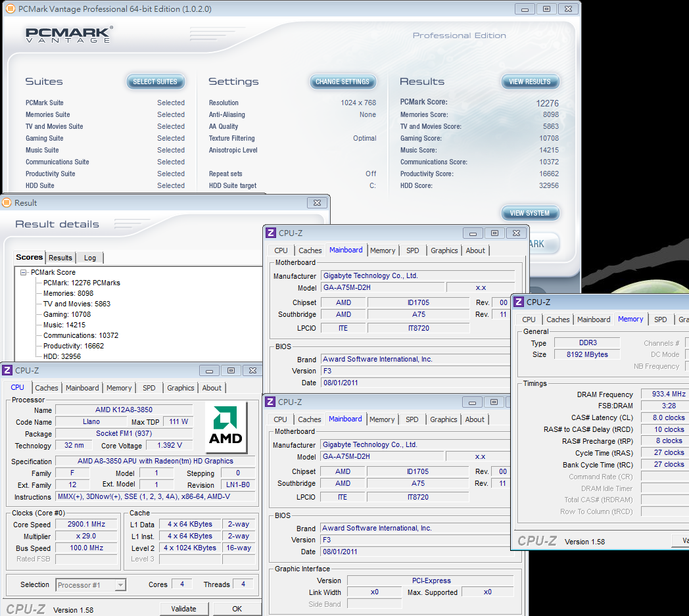Click the BIOS Date 08/01/2011 in top Mainboard window

pos(416,383)
